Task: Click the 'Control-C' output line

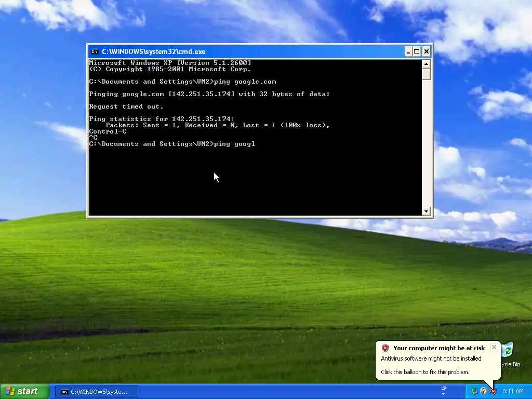Action: point(108,131)
